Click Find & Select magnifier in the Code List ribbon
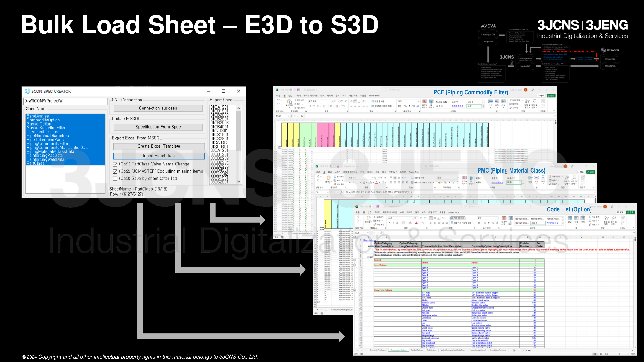Screen dimensions: 644x362 click(x=614, y=218)
